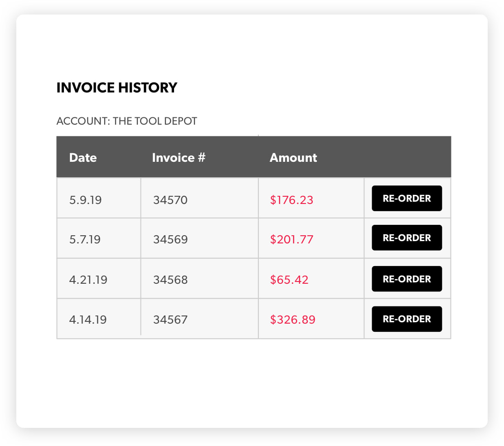
Task: Re-order the $65.42 invoice
Action: pos(407,279)
